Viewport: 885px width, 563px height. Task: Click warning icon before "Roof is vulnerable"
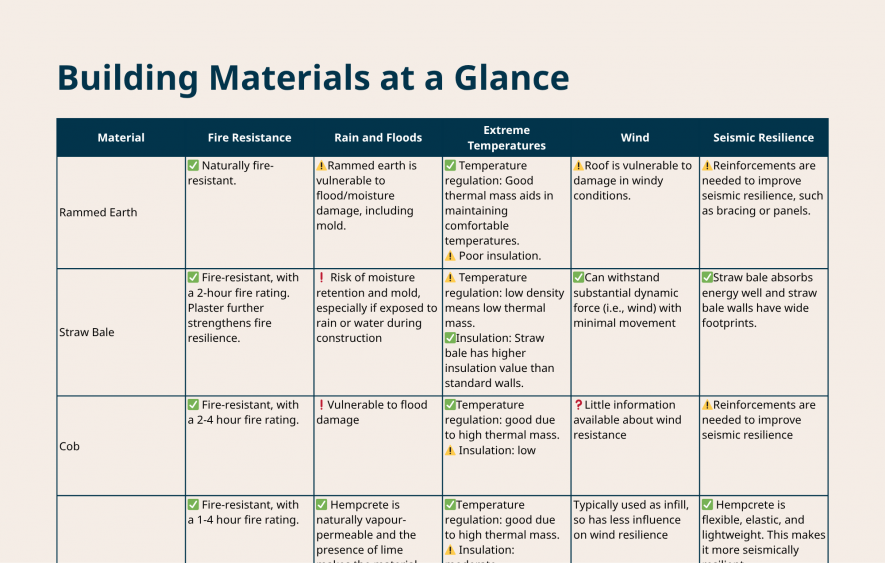[x=578, y=166]
